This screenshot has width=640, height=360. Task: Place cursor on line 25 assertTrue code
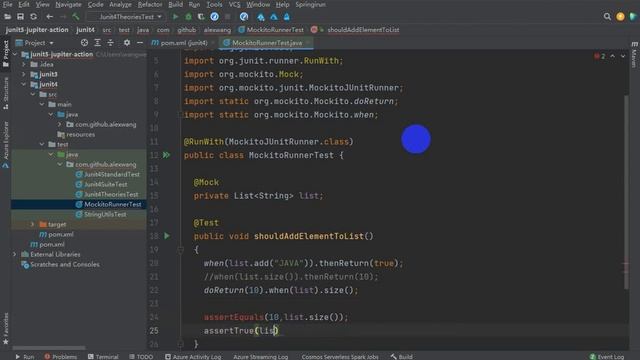[241, 331]
